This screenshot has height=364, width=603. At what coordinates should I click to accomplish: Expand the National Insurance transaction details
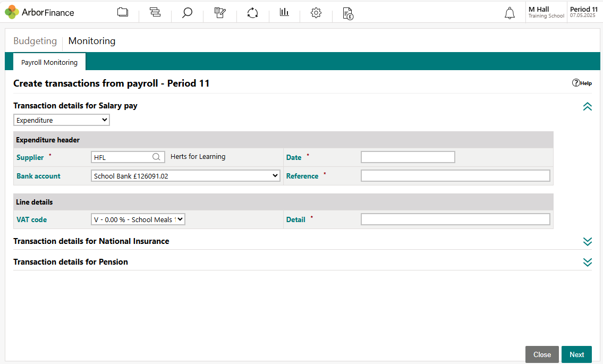point(587,242)
